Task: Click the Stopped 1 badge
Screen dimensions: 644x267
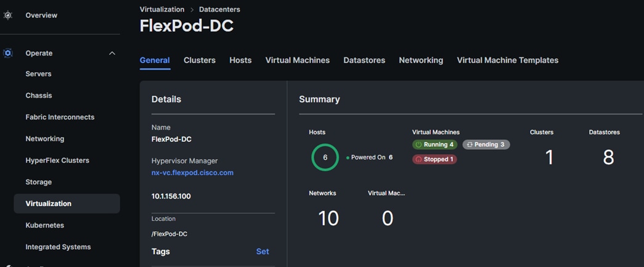Action: (x=434, y=159)
